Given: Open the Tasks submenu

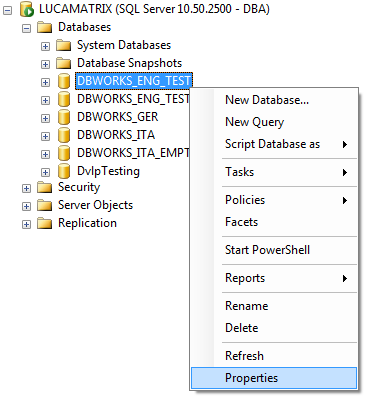Looking at the screenshot, I should click(274, 172).
